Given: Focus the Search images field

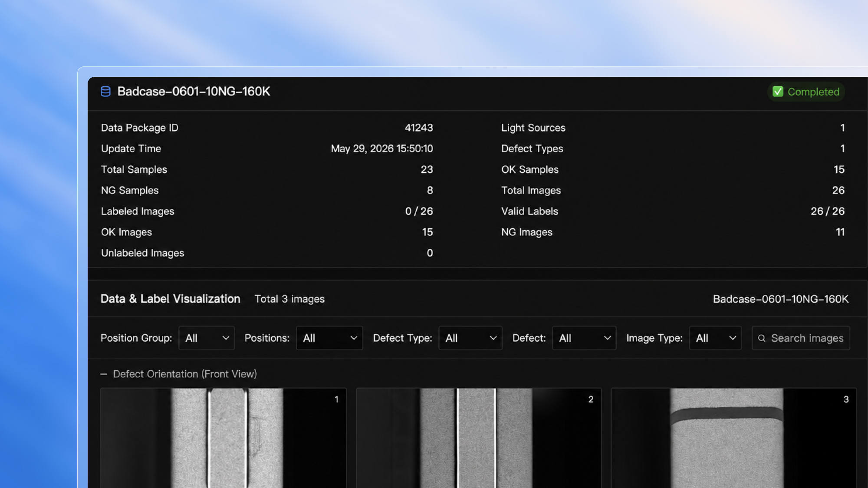Looking at the screenshot, I should point(801,338).
